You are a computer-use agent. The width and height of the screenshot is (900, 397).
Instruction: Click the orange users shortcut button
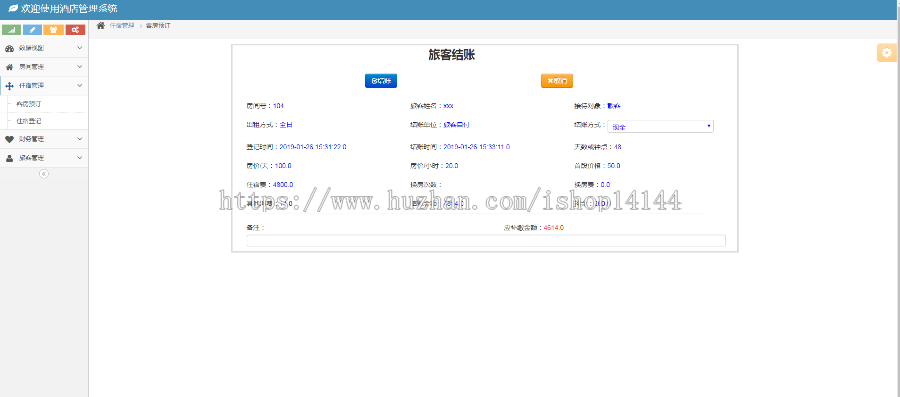[x=53, y=30]
